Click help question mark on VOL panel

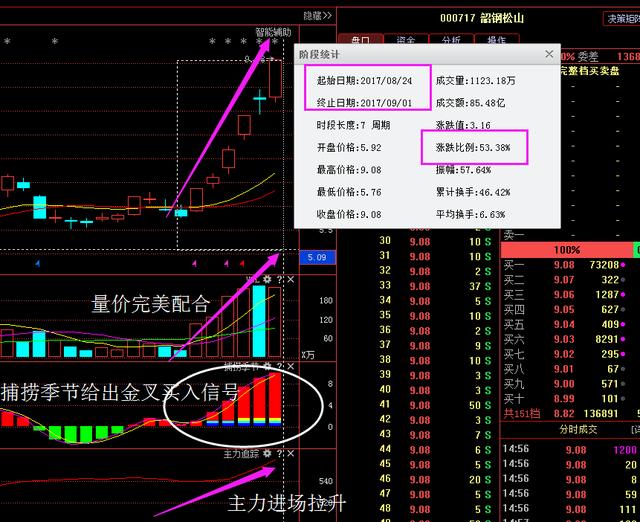click(x=279, y=280)
